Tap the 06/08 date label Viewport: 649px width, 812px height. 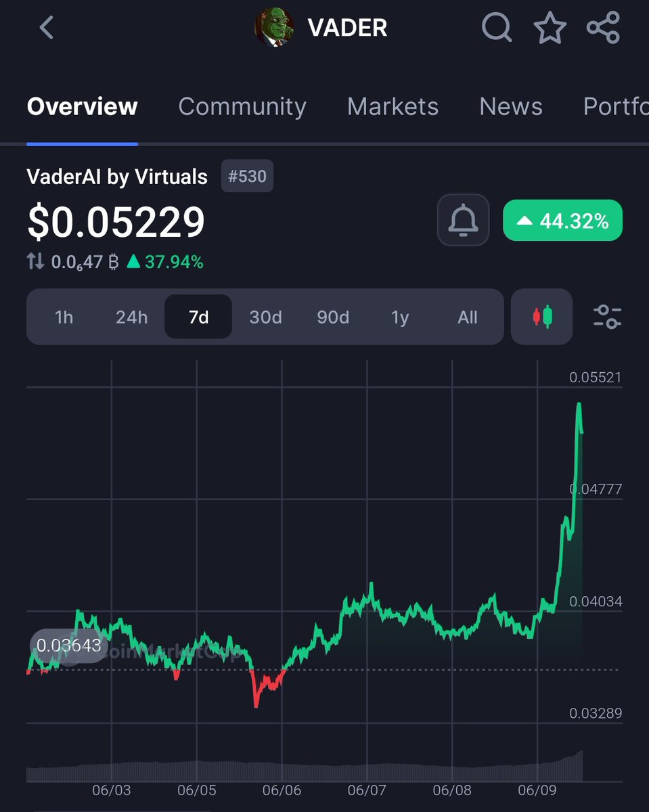coord(452,790)
